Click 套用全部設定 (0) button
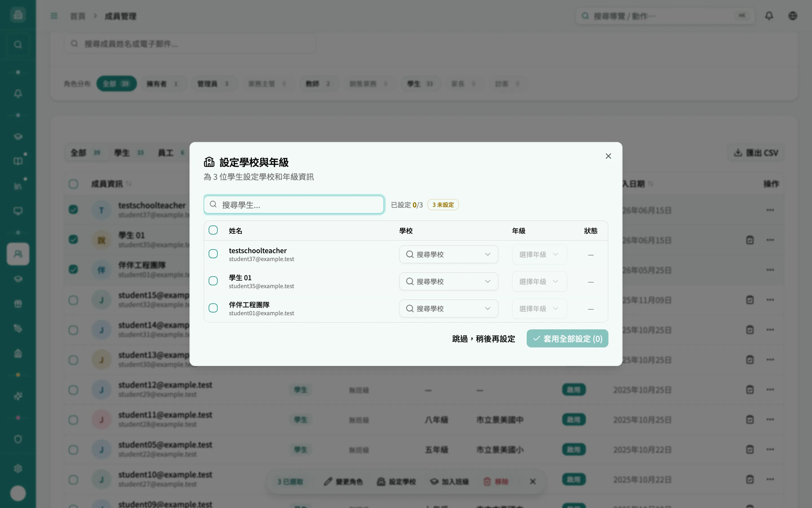The width and height of the screenshot is (812, 508). [567, 339]
